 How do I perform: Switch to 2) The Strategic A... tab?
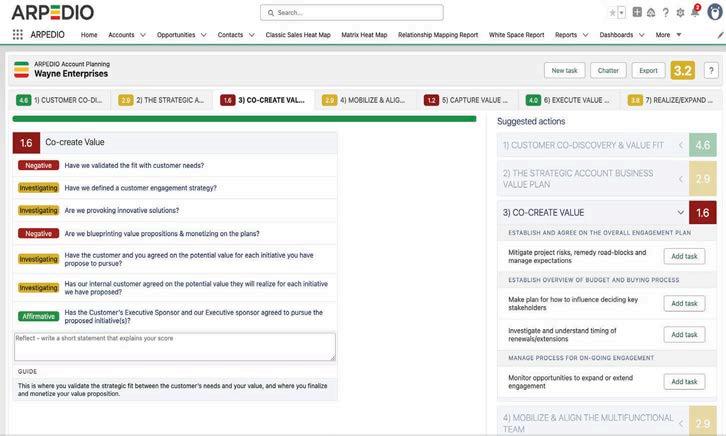[161, 100]
